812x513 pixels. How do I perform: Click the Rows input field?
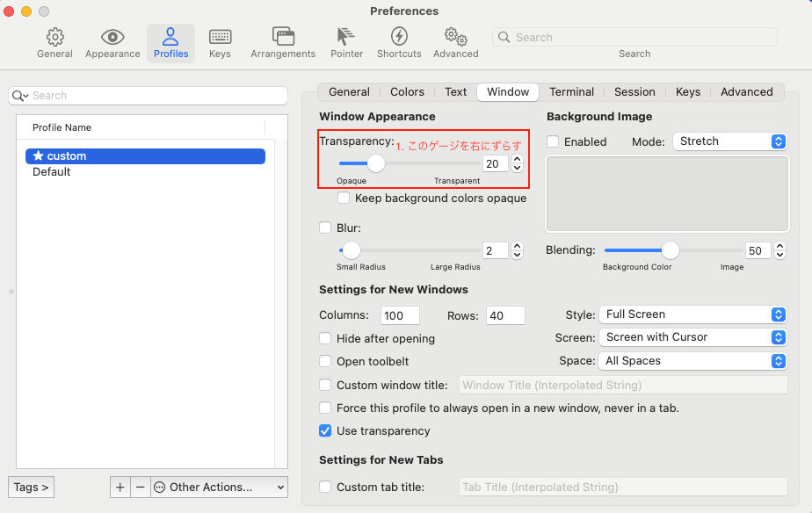coord(505,315)
